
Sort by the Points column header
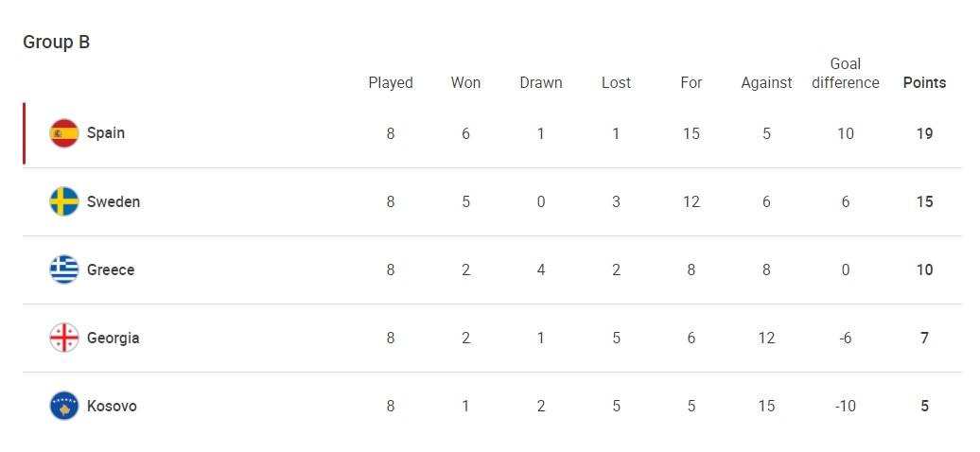(x=925, y=82)
